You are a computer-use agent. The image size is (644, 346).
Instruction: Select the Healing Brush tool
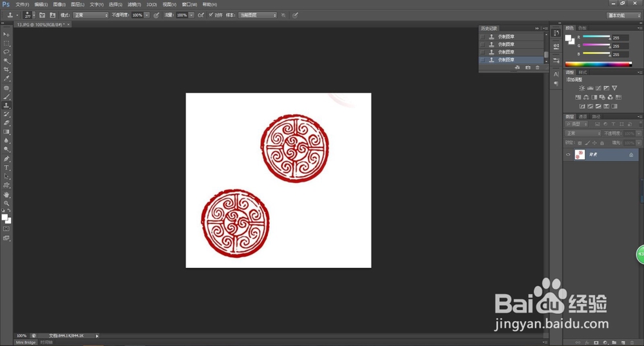(6, 88)
